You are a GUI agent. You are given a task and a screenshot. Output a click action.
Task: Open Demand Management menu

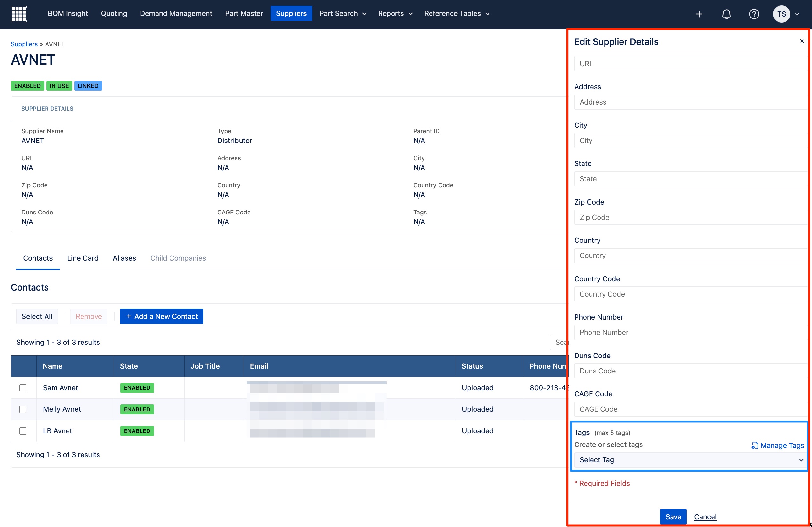coord(176,13)
